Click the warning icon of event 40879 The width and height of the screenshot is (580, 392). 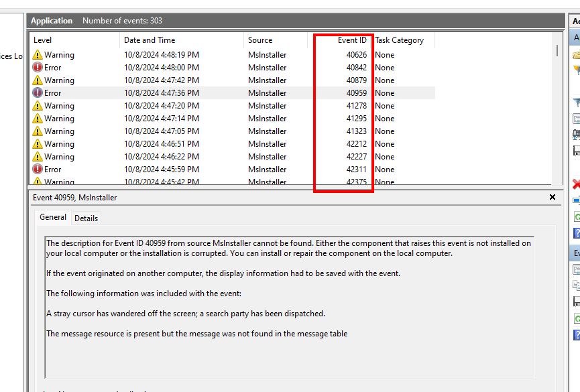click(x=38, y=80)
